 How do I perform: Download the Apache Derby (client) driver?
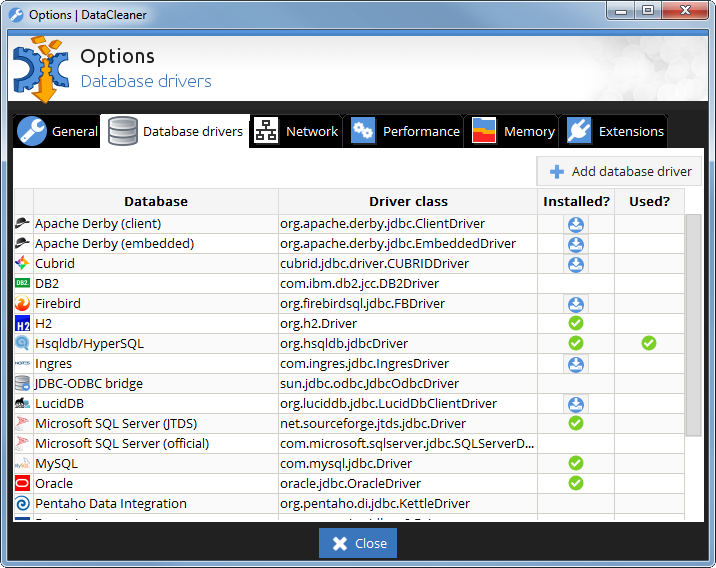point(576,224)
